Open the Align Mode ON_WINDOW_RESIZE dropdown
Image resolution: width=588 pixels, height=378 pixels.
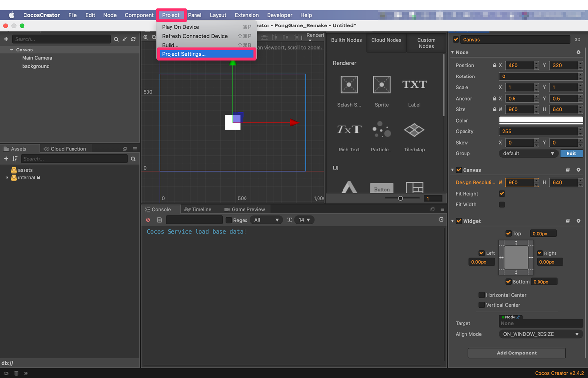click(x=541, y=334)
